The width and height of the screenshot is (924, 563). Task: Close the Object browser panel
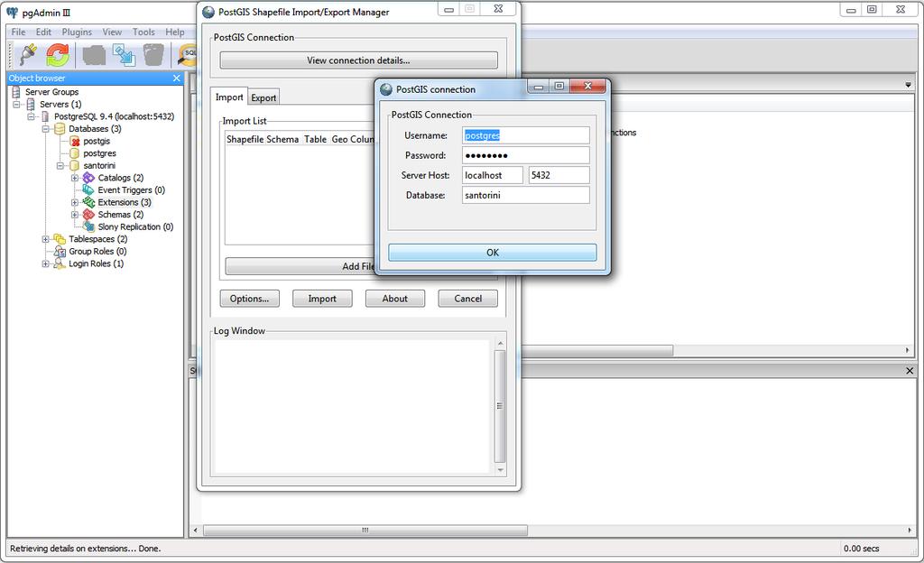(176, 78)
